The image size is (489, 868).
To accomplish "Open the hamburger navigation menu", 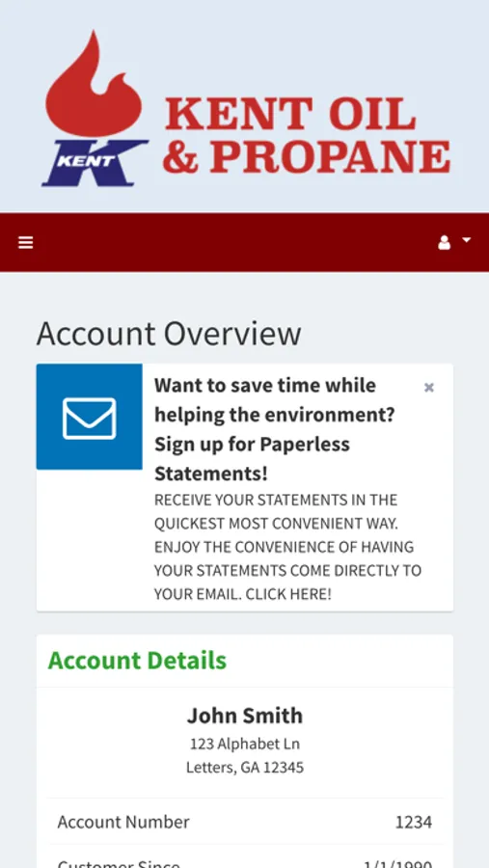I will pyautogui.click(x=25, y=242).
